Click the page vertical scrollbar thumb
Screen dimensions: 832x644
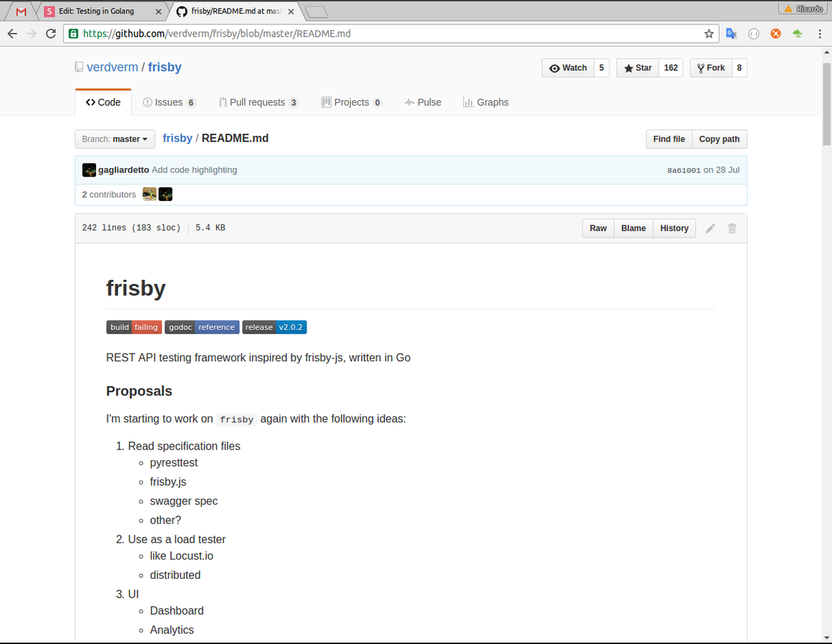(827, 104)
